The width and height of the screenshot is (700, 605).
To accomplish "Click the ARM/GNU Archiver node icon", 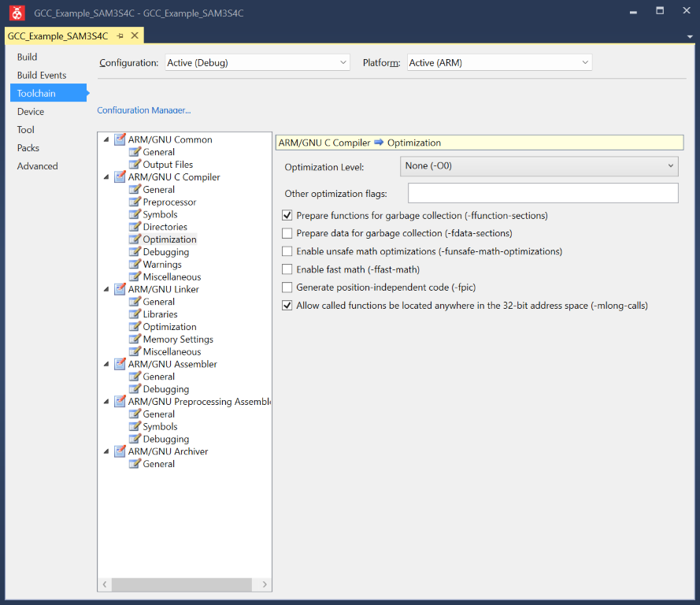I will (120, 451).
